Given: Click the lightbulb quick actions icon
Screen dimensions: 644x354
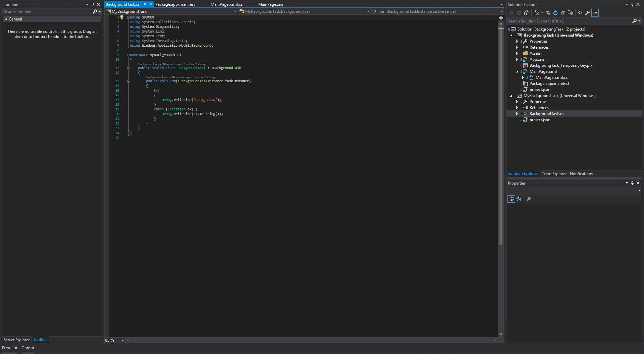Looking at the screenshot, I should point(122,17).
